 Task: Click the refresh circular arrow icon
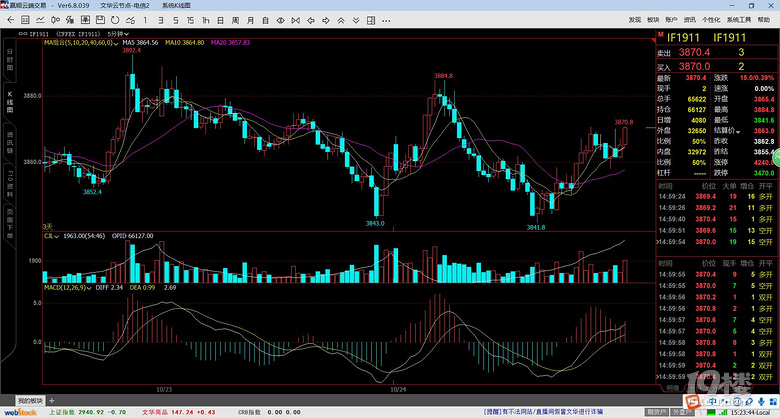(x=115, y=20)
